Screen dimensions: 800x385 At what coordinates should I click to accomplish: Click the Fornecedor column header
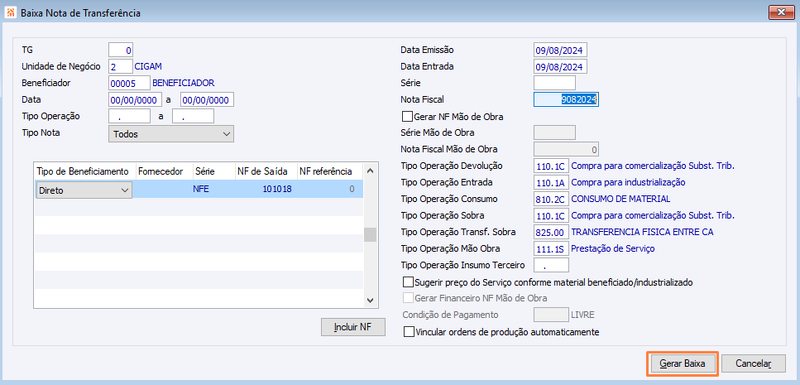[x=164, y=172]
